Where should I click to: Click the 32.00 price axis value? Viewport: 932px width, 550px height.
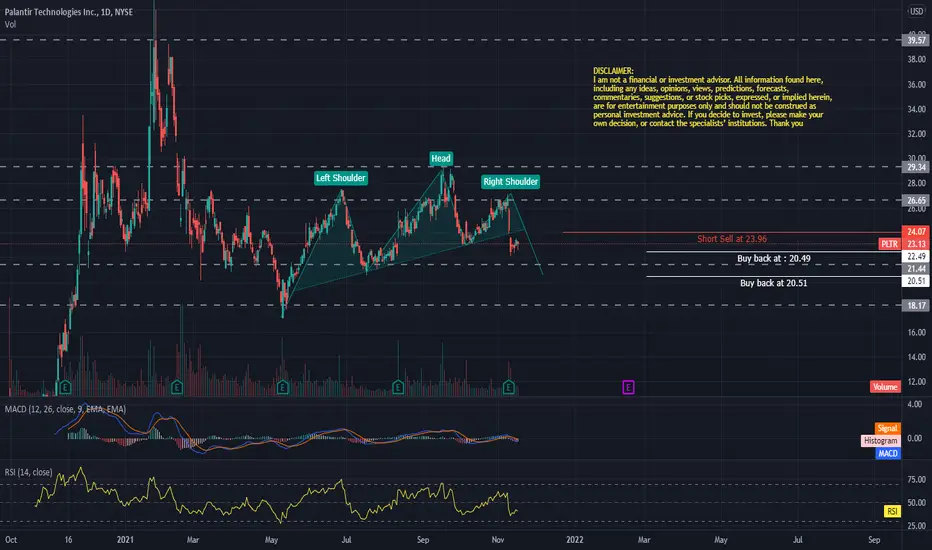click(916, 134)
